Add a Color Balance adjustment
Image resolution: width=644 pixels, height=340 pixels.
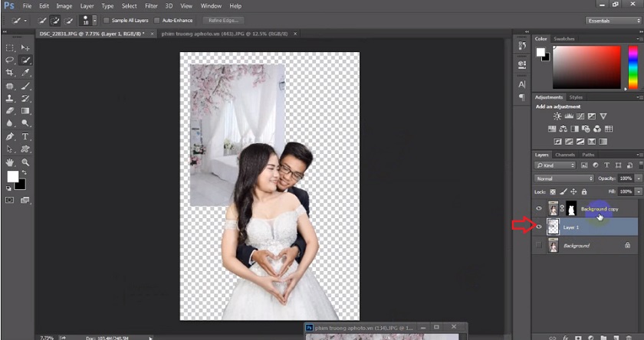(563, 129)
